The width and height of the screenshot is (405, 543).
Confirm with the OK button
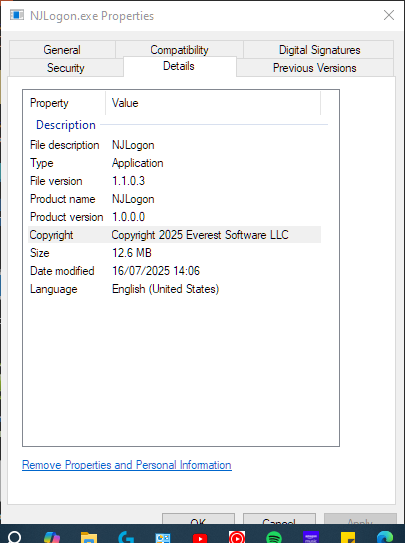198,519
